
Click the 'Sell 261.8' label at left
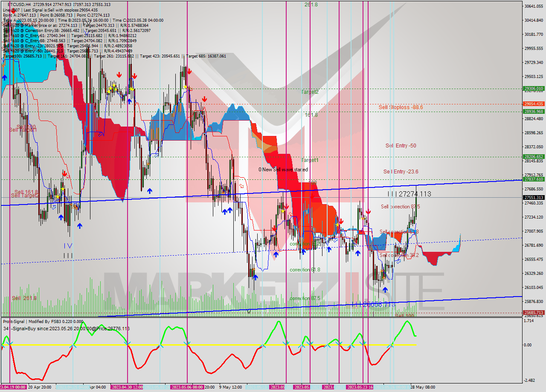(x=24, y=298)
